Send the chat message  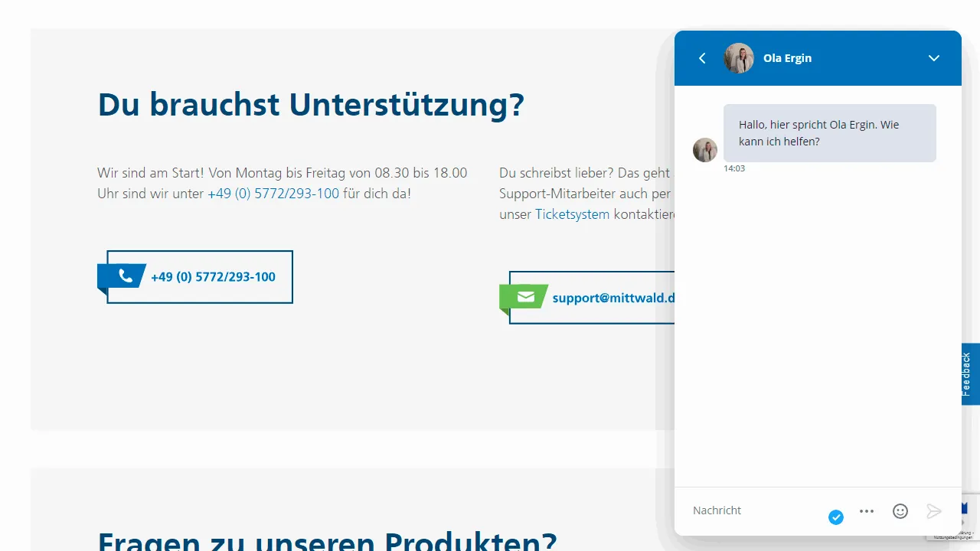[933, 511]
